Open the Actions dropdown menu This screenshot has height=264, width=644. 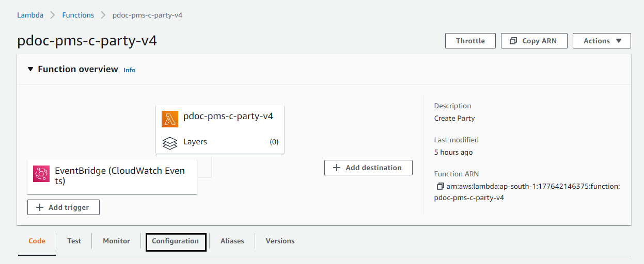(601, 41)
